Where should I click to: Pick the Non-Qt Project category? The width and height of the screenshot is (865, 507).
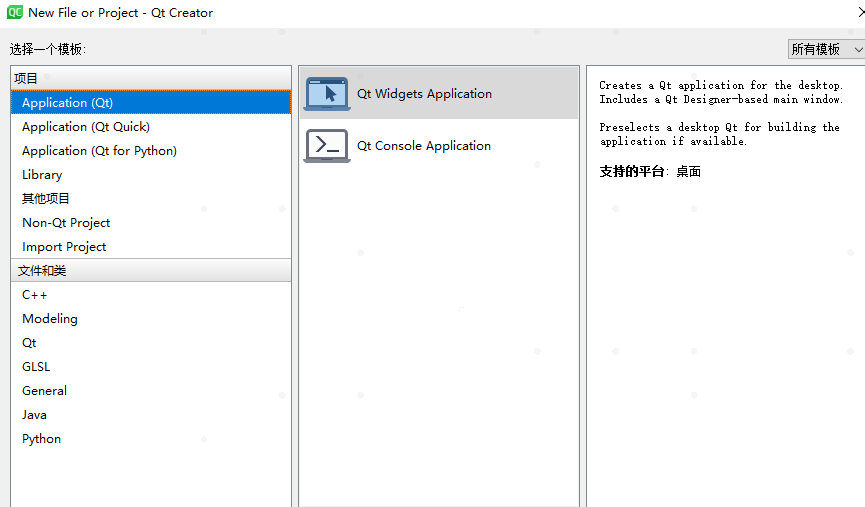(x=151, y=223)
